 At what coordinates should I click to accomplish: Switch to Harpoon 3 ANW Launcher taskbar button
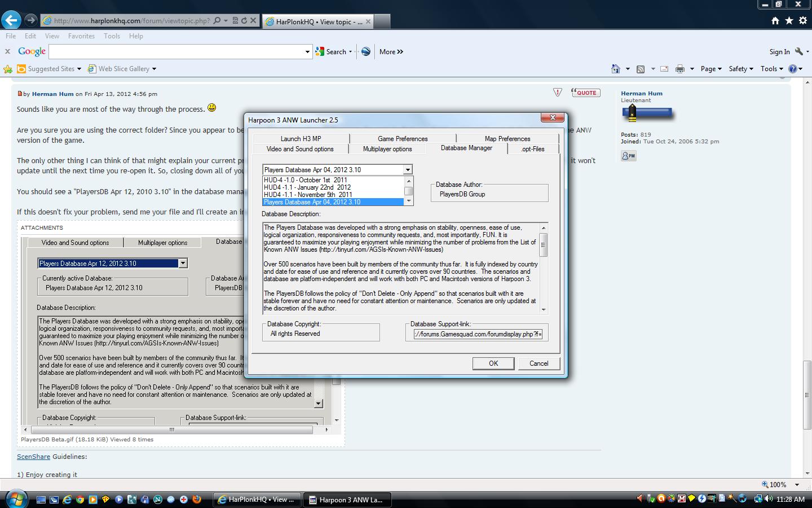(x=347, y=500)
